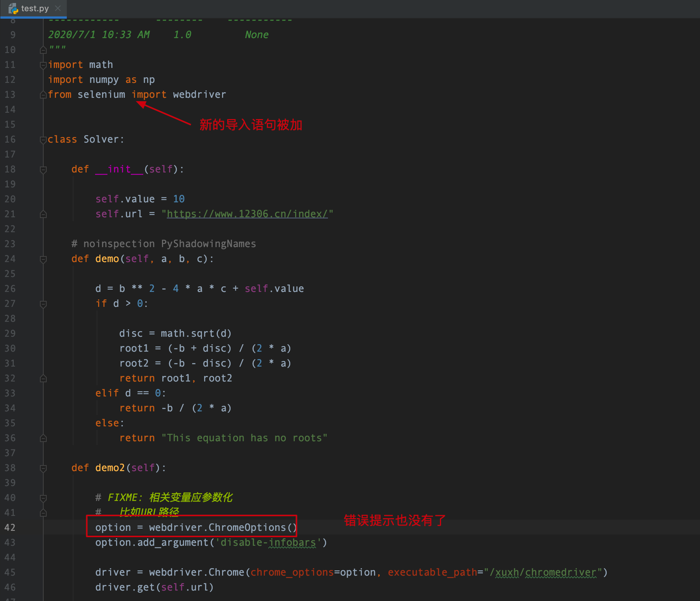Viewport: 700px width, 601px height.
Task: Click the 'demo' method name on line 24
Action: (x=107, y=259)
